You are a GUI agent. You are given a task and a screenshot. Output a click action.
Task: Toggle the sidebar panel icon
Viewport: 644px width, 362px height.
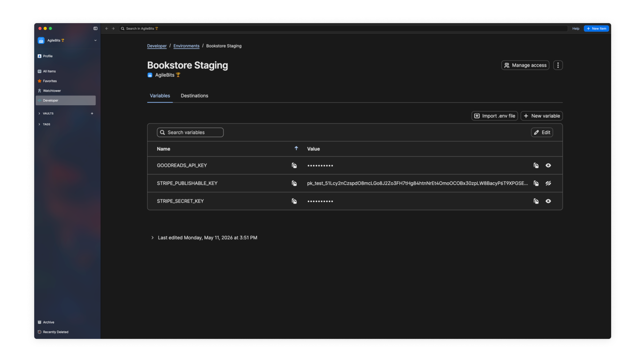(95, 28)
